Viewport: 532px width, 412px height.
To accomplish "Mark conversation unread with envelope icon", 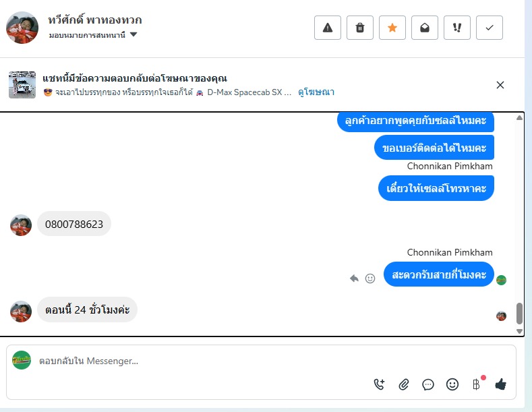I will click(x=425, y=28).
